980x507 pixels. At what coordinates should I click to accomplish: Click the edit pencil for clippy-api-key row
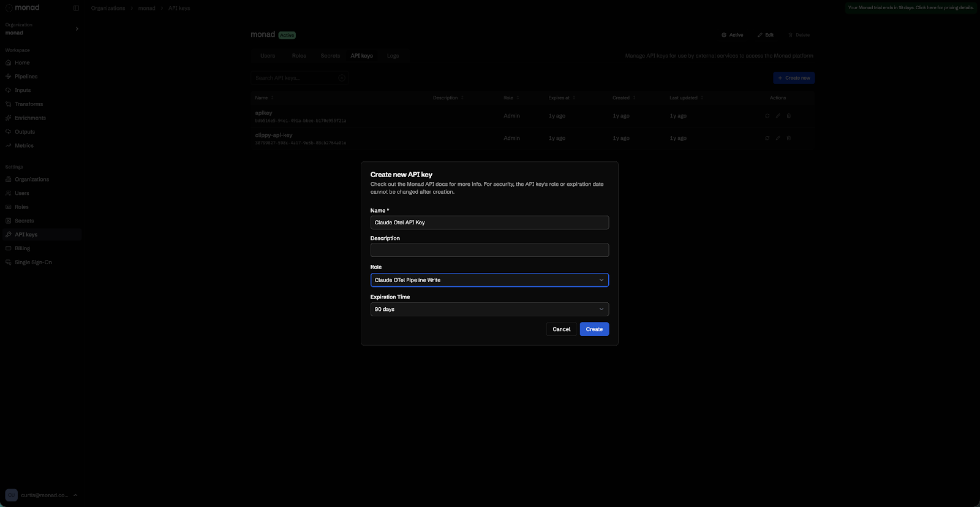[x=778, y=138]
